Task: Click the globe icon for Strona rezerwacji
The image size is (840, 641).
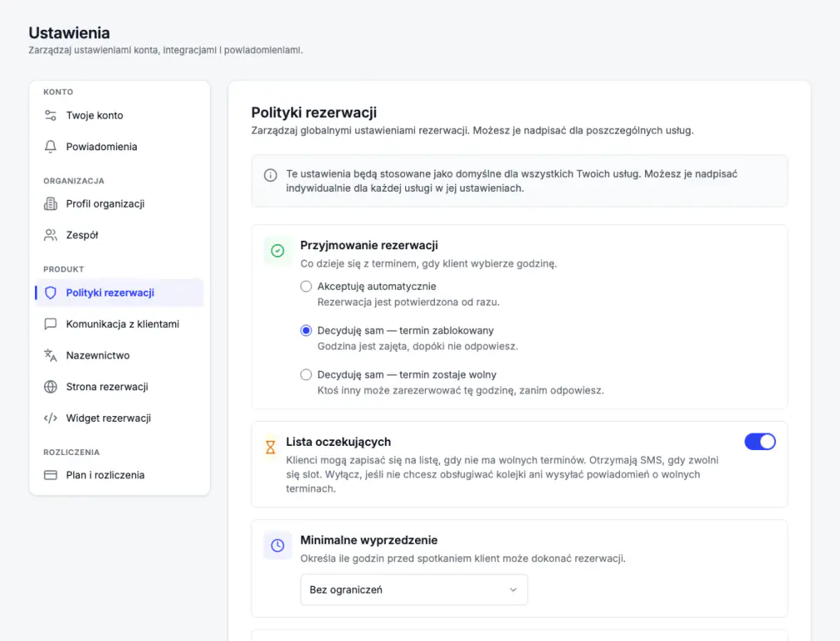Action: 51,386
